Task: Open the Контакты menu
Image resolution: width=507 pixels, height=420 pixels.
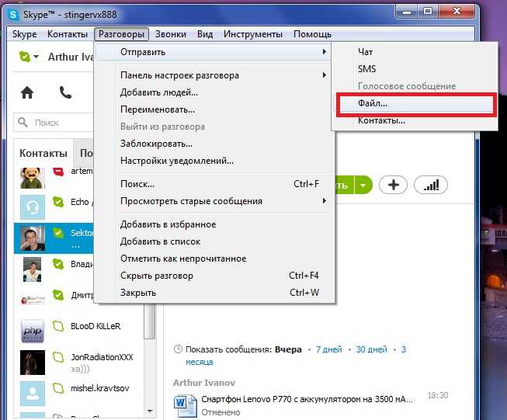Action: click(68, 34)
